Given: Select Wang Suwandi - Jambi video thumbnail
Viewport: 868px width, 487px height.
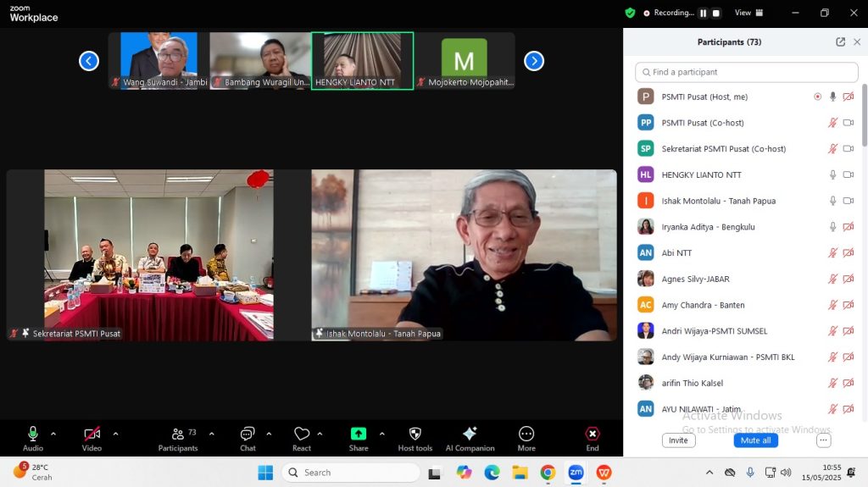Looking at the screenshot, I should pyautogui.click(x=159, y=60).
